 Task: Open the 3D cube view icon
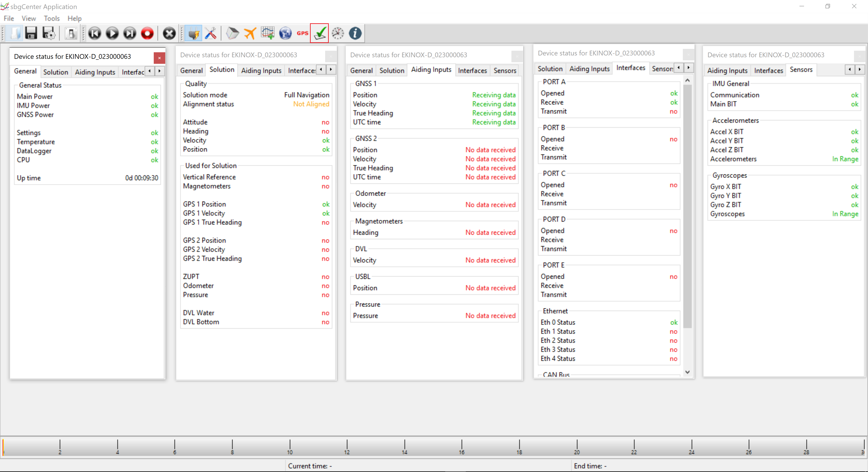232,33
